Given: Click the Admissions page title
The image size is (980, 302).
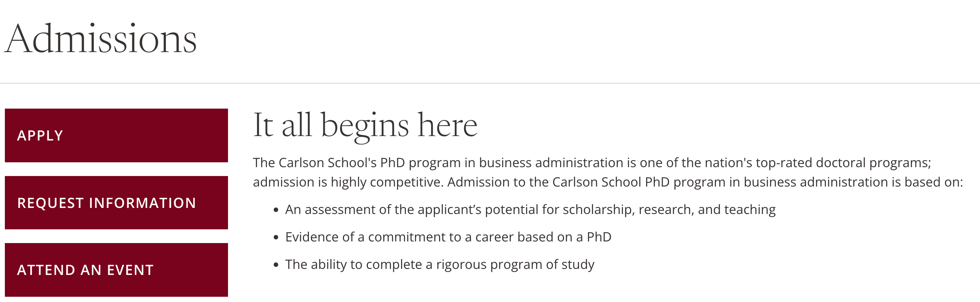Looking at the screenshot, I should click(x=100, y=39).
